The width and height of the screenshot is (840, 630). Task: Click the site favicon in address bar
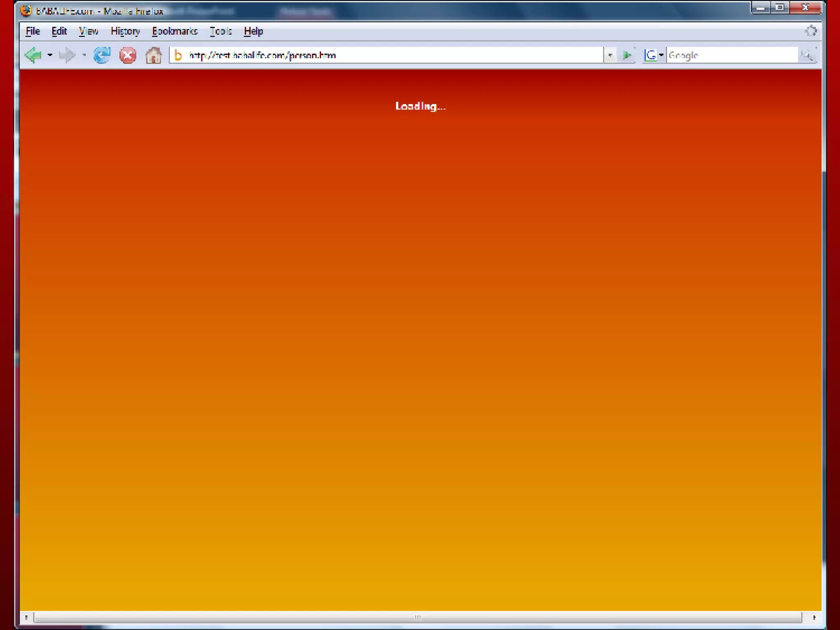[178, 55]
